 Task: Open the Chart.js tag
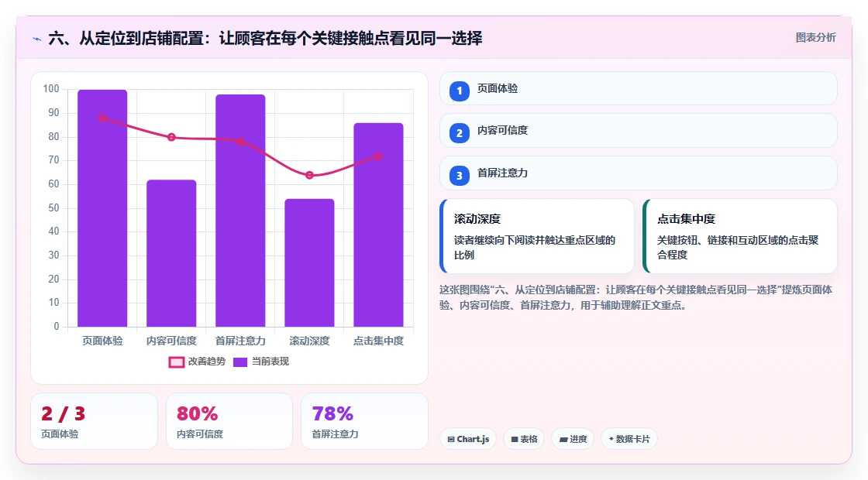tap(468, 439)
